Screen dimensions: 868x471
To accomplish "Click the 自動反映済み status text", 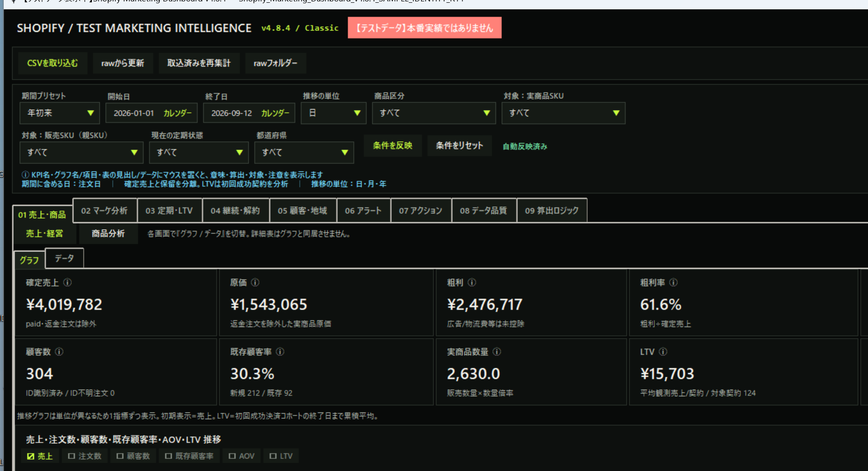I will [525, 146].
